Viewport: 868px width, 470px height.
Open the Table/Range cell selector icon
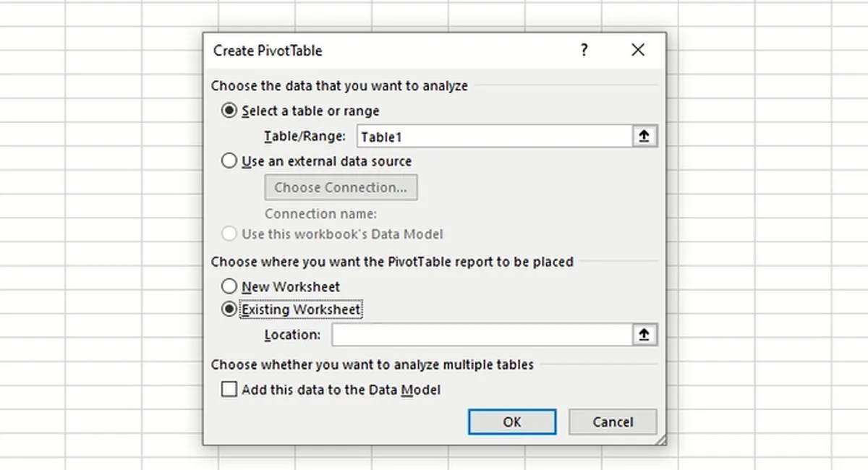click(644, 136)
